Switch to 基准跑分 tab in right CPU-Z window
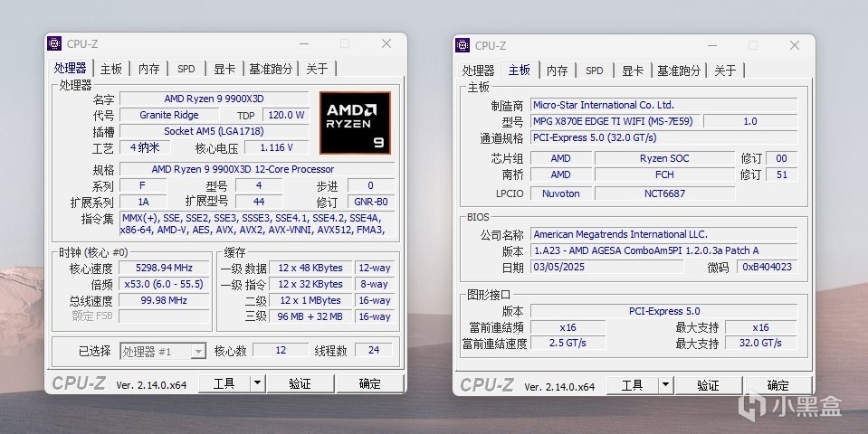 tap(679, 71)
